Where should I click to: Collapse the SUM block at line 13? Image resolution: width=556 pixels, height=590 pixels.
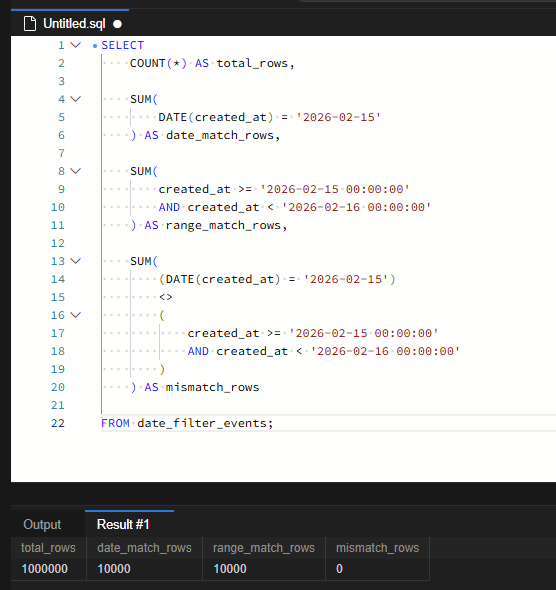(76, 261)
